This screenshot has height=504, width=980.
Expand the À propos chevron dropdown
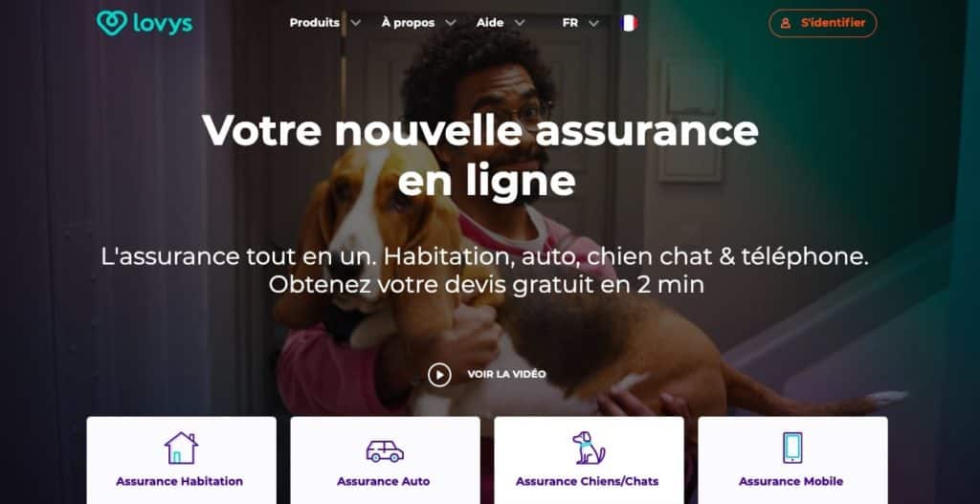pos(451,23)
